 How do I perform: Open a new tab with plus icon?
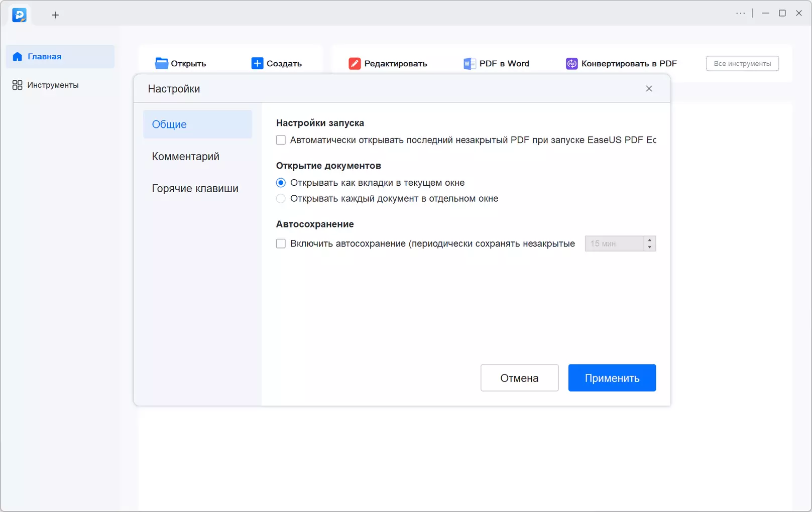(55, 15)
